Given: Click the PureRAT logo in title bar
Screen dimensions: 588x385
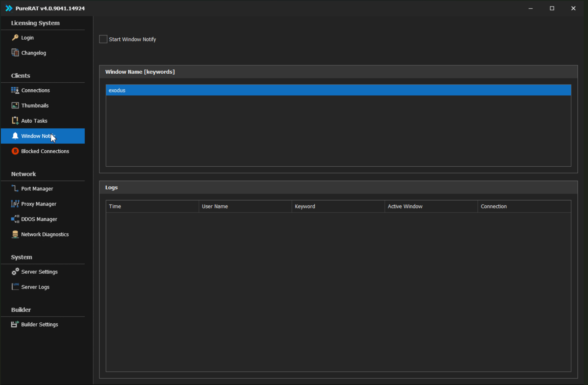Looking at the screenshot, I should click(x=9, y=8).
